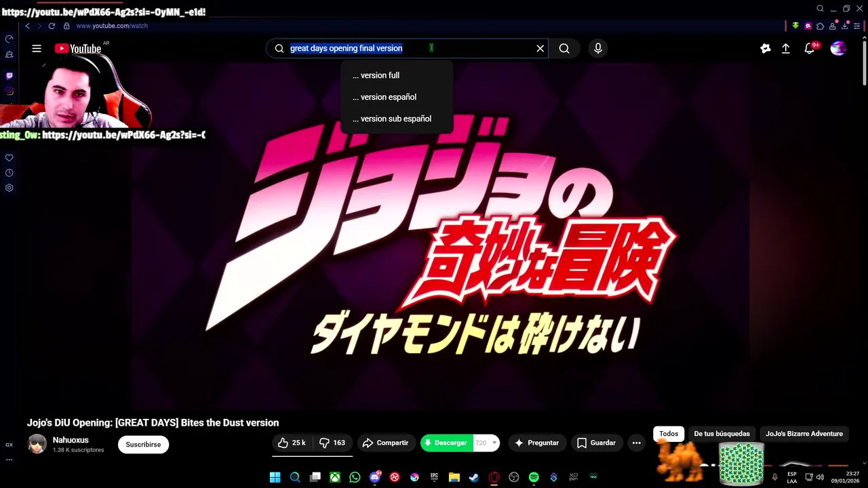The image size is (868, 488).
Task: Start voice search with the microphone
Action: [597, 48]
